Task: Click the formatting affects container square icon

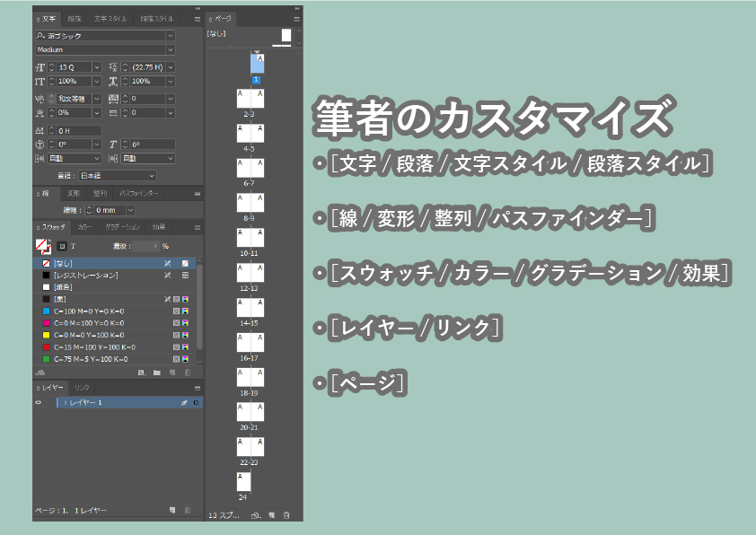Action: coord(62,246)
